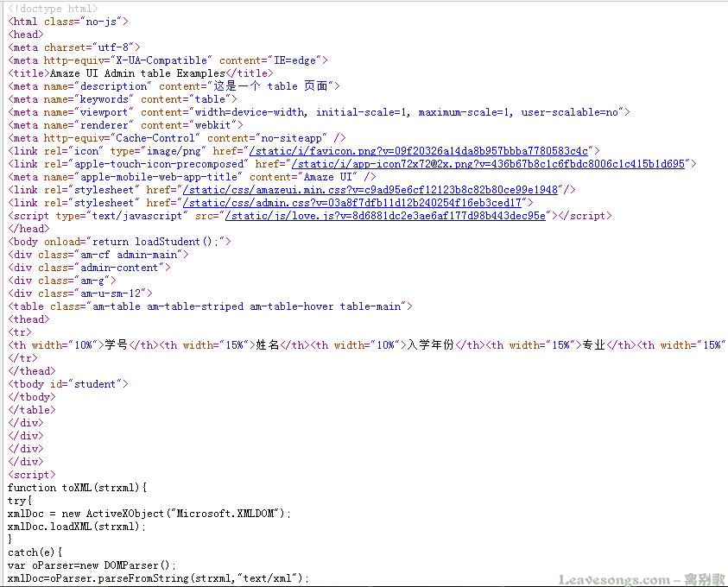
Task: Click the meta description line
Action: click(x=174, y=86)
